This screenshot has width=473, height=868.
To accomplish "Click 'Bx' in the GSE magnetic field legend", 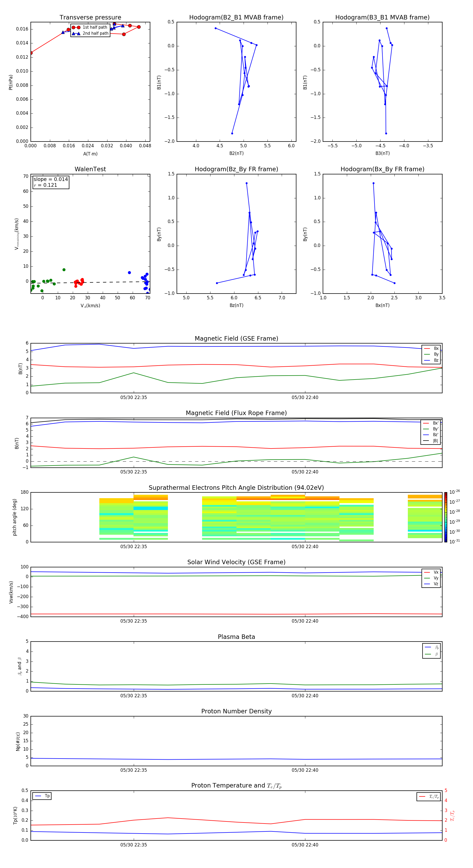I will 431,349.
